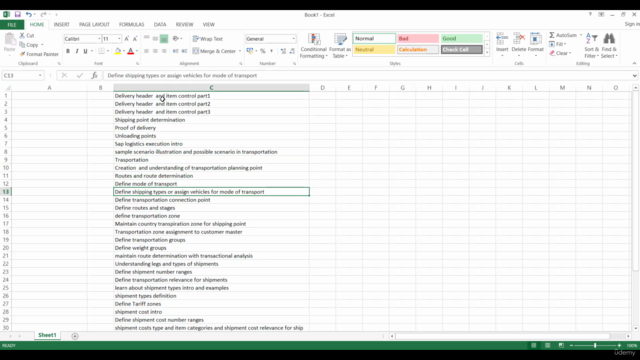Click the Undo arrow icon
Screen dimensions: 640x360
[x=29, y=14]
